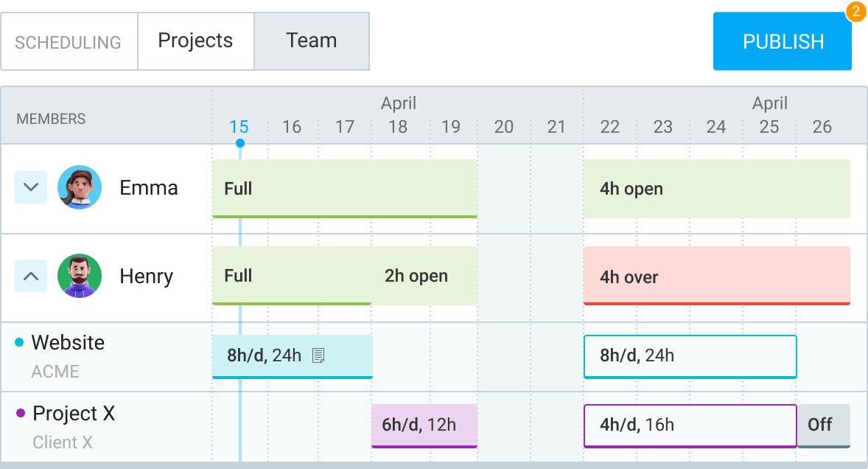
Task: Open the Website project row label
Action: (68, 343)
